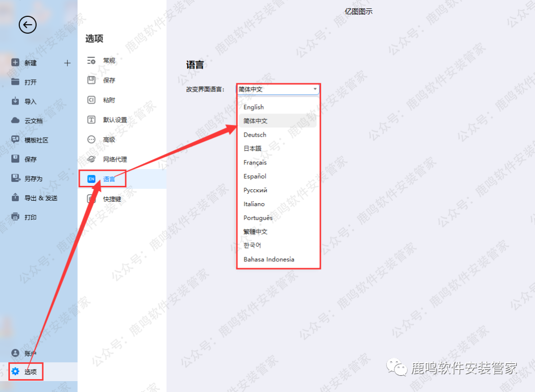Click the 打印 printer icon
The width and height of the screenshot is (535, 392).
tap(15, 217)
